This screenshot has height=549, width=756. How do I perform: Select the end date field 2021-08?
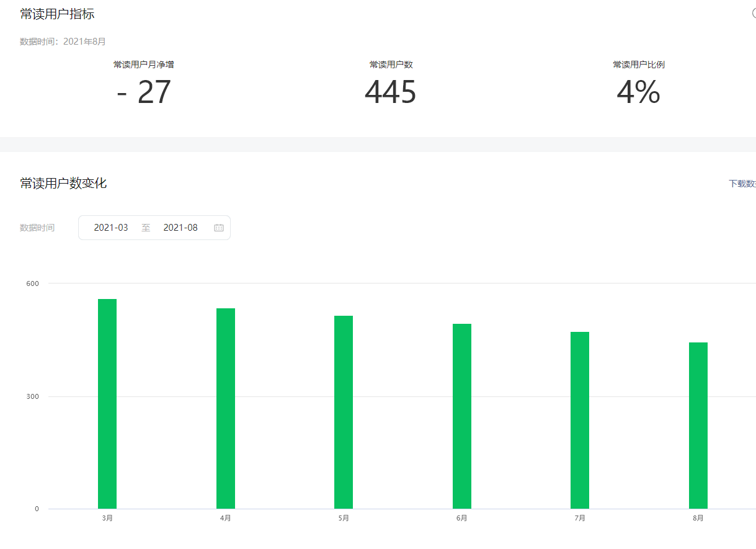tap(180, 228)
